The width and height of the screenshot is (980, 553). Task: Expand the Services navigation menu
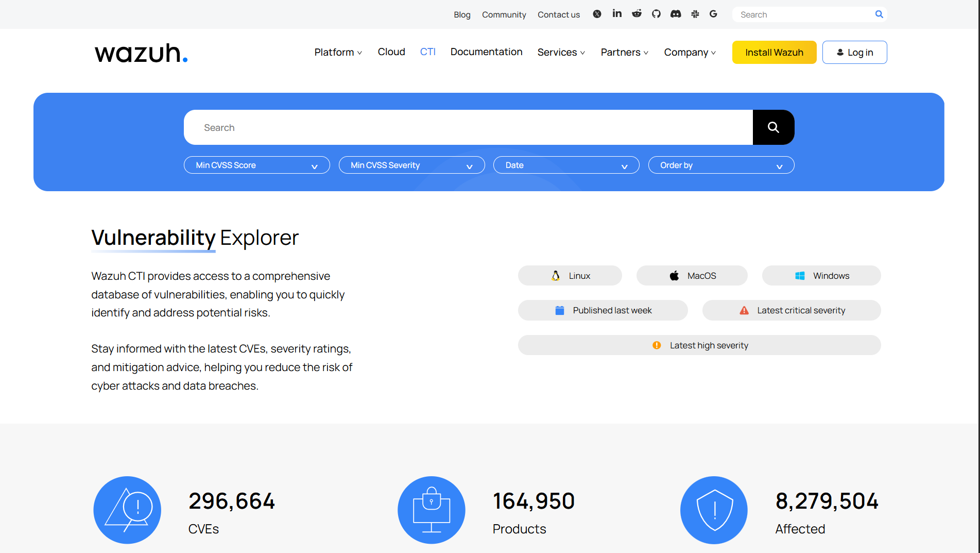click(561, 52)
